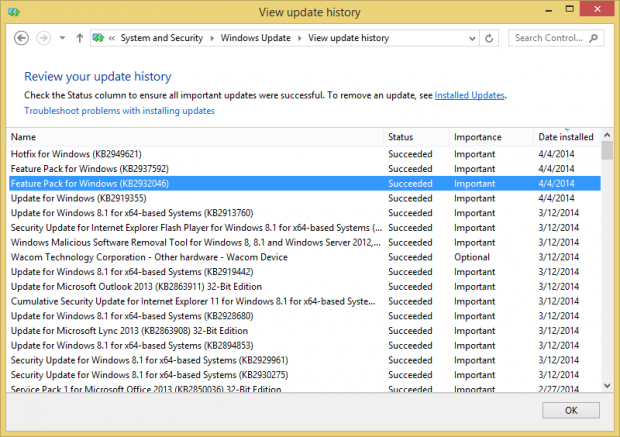Viewport: 620px width, 437px height.
Task: Click 3/12/2014 date in KB2913760 row
Action: (x=558, y=213)
